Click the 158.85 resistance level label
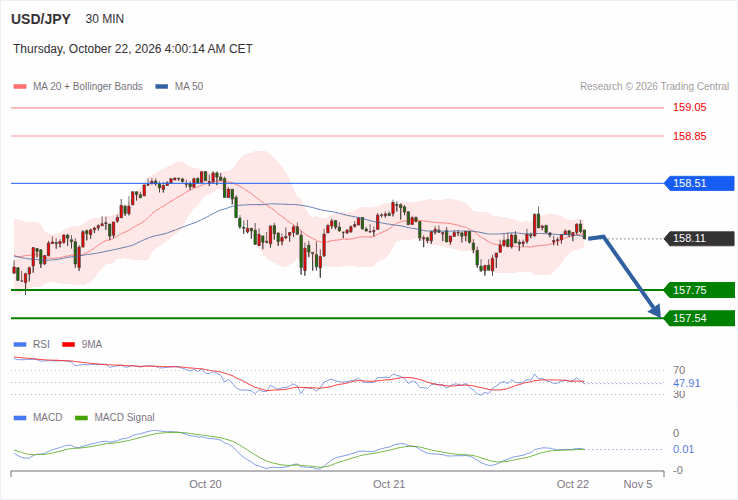738x500 pixels. point(690,137)
